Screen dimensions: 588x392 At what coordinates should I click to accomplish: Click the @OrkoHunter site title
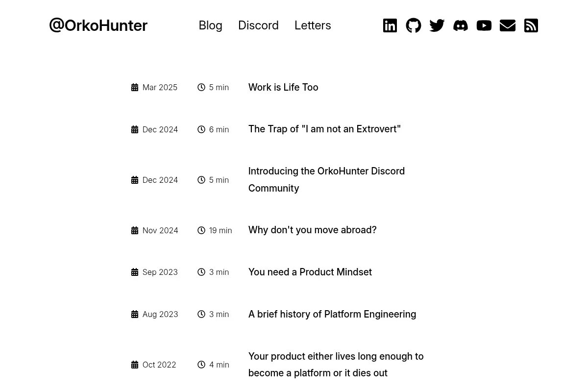click(x=98, y=25)
